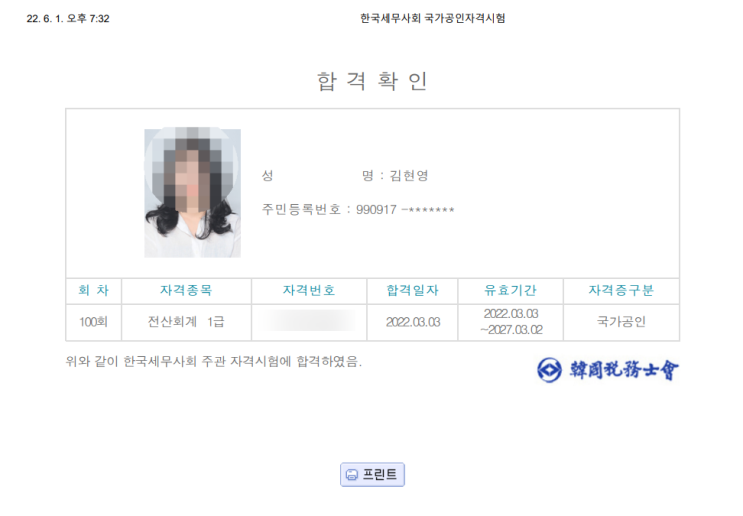Viewport: 743px width, 516px height.
Task: Click the 韓國稅務士會 logo text
Action: [x=624, y=370]
